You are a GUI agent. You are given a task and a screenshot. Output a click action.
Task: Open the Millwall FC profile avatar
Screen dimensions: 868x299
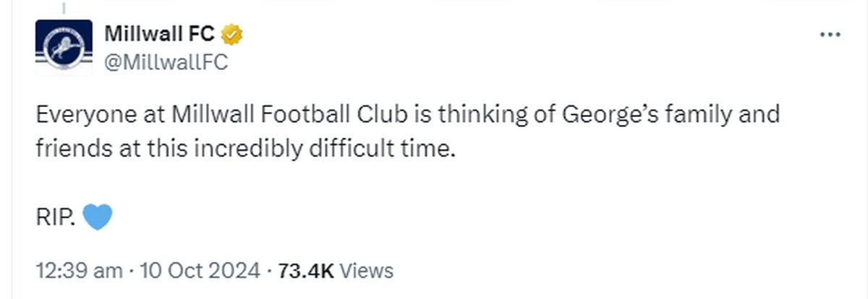tap(64, 48)
